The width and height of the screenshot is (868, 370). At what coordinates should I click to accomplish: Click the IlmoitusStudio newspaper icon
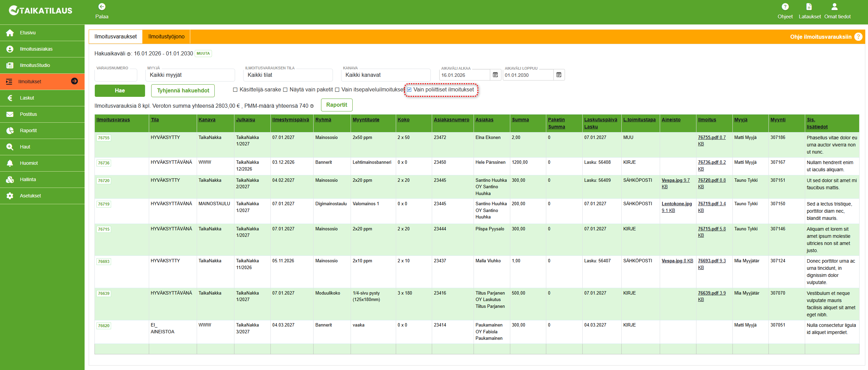pos(10,66)
